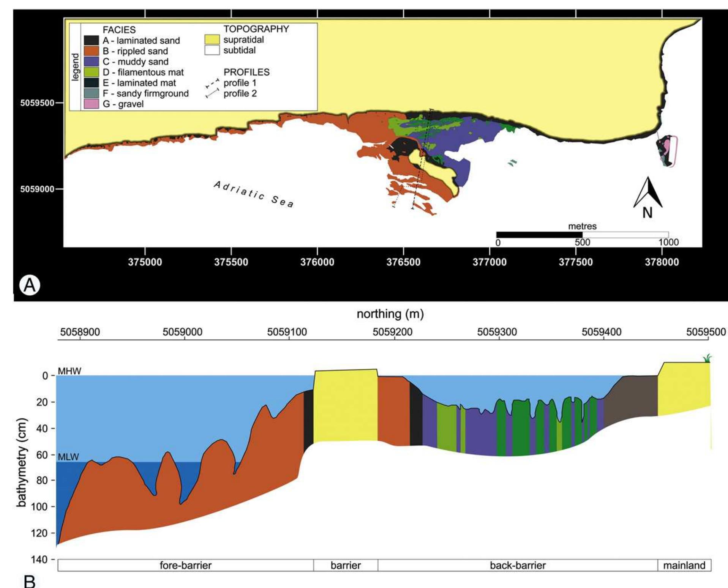Click the gravel facies swatch
The height and width of the screenshot is (588, 728).
tap(91, 102)
